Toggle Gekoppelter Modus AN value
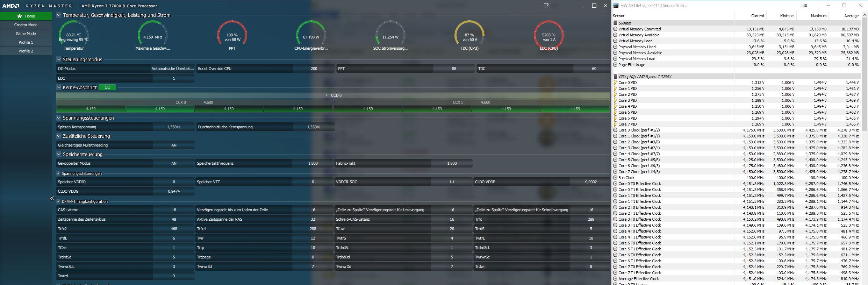 (x=174, y=163)
